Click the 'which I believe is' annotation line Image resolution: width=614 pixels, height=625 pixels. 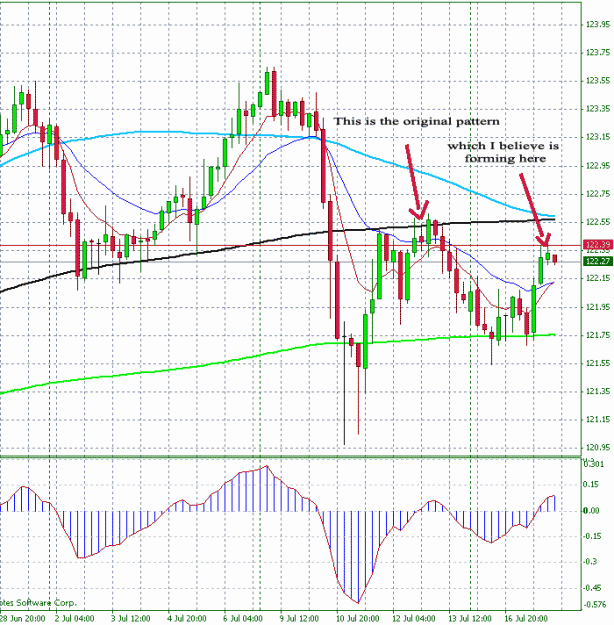pos(503,146)
